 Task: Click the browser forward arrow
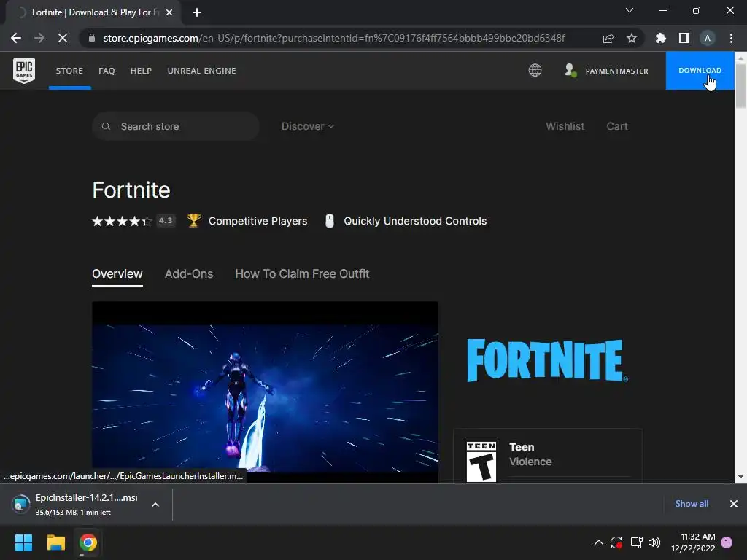(39, 38)
